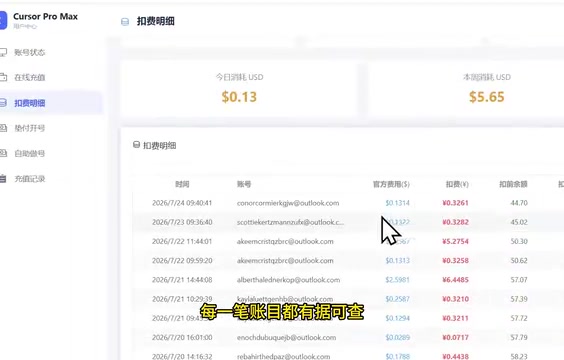The image size is (564, 360).
Task: Click the 账号 column header
Action: click(x=244, y=184)
